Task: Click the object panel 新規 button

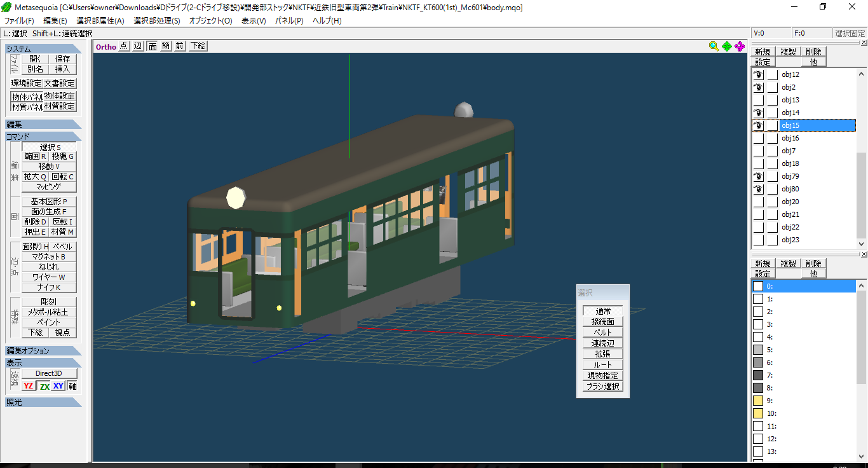Action: [x=763, y=52]
